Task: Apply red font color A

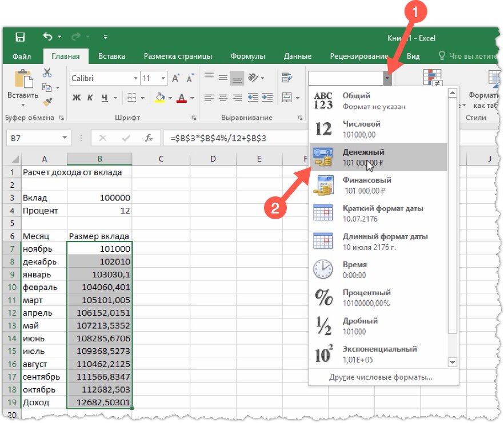Action: pos(182,98)
